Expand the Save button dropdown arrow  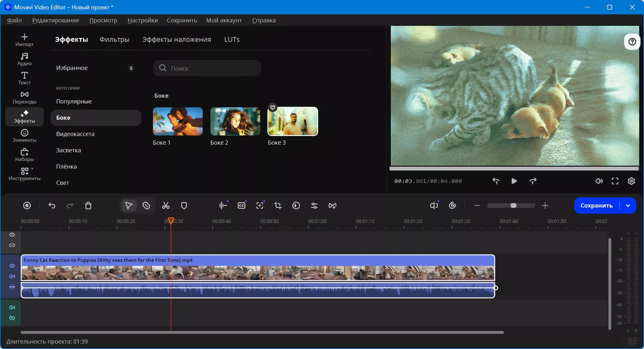(628, 206)
